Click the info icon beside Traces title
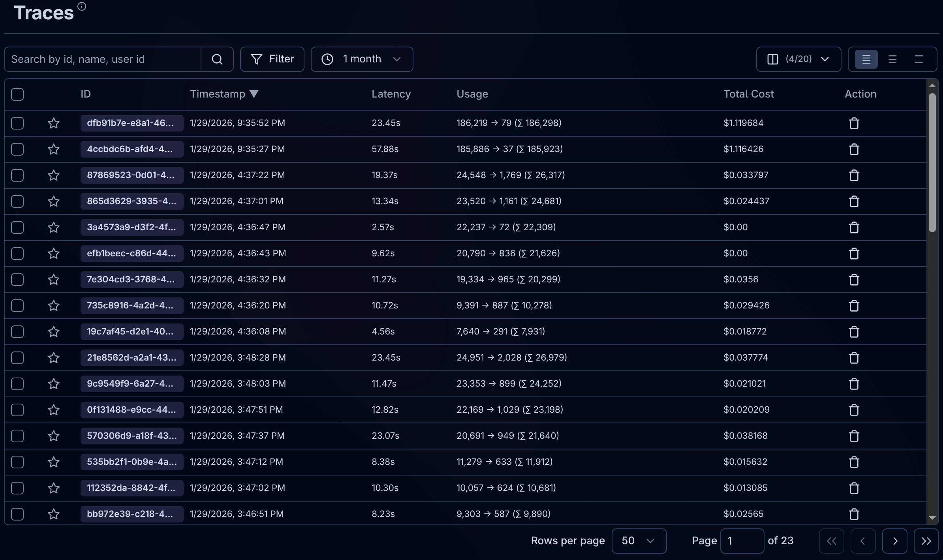 pyautogui.click(x=82, y=6)
